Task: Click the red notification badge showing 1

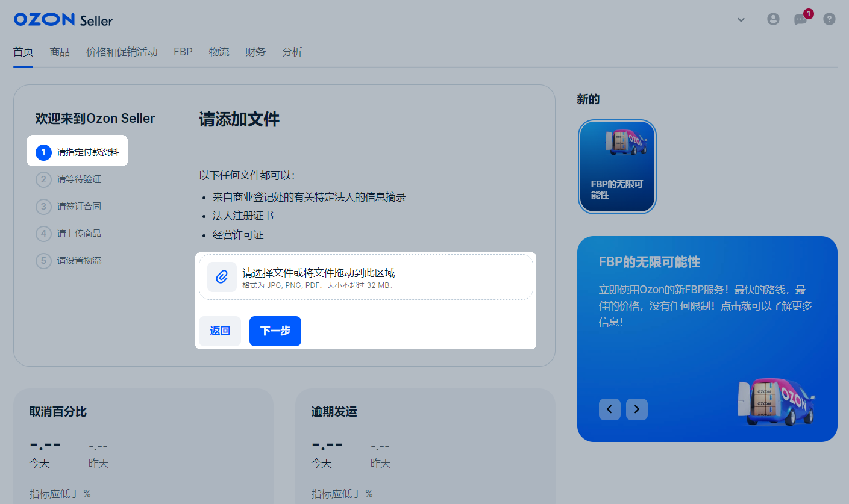Action: (809, 14)
